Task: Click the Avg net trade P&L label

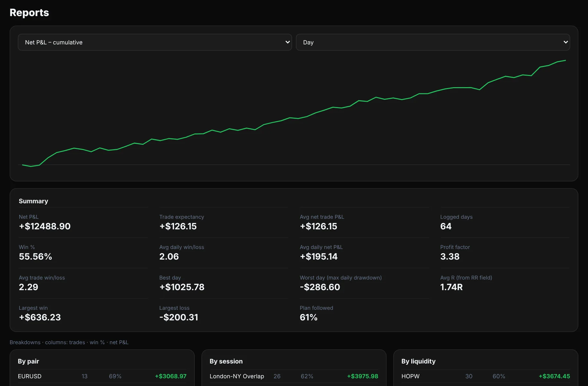Action: 322,217
